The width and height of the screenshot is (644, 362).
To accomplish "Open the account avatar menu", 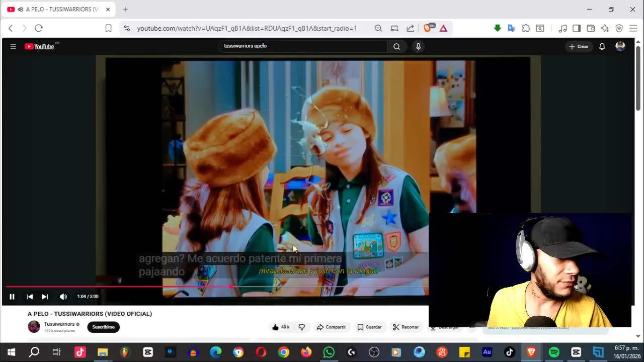I will [620, 46].
